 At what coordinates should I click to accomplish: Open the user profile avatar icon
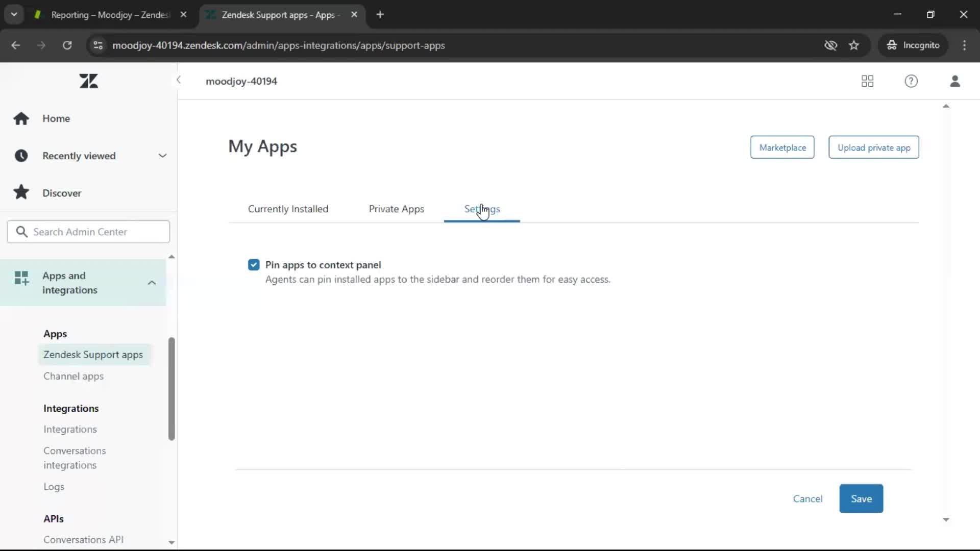(955, 81)
